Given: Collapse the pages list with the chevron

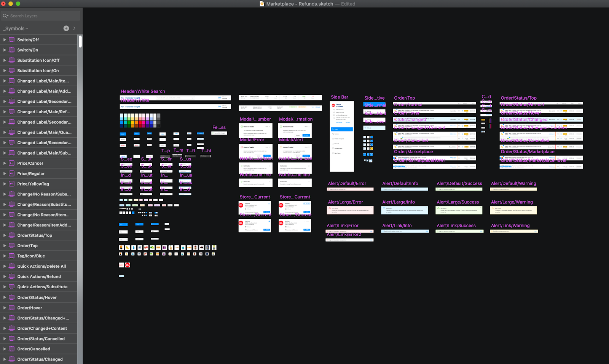Looking at the screenshot, I should point(74,28).
